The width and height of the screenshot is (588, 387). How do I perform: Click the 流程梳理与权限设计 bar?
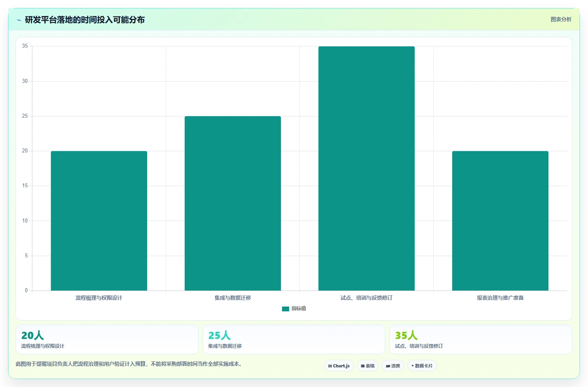pos(99,221)
